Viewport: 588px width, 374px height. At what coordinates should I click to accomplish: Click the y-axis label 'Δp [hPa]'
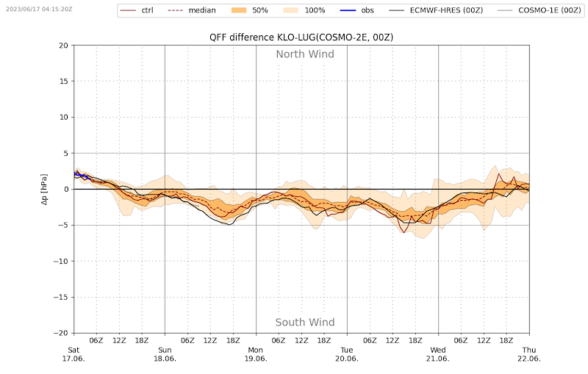pos(44,190)
